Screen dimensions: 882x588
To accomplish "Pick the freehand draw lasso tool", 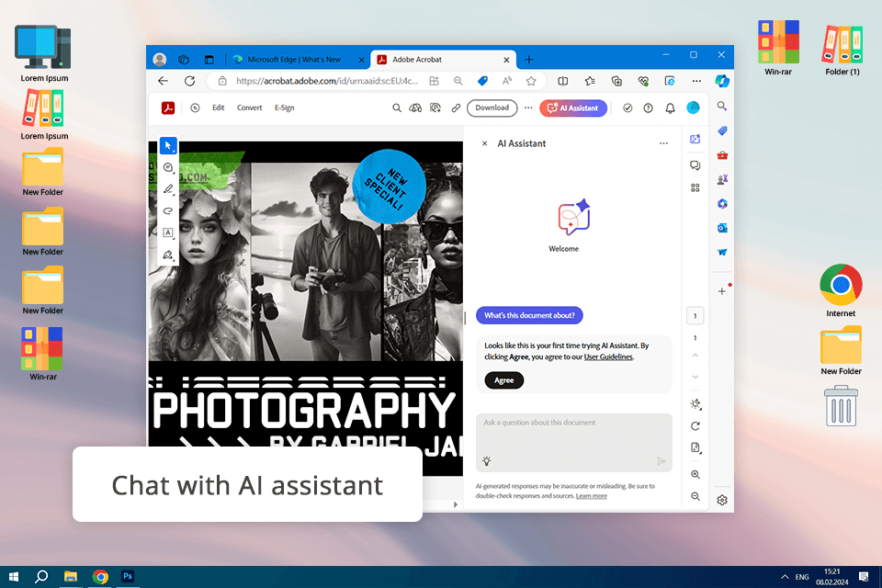I will pos(168,210).
